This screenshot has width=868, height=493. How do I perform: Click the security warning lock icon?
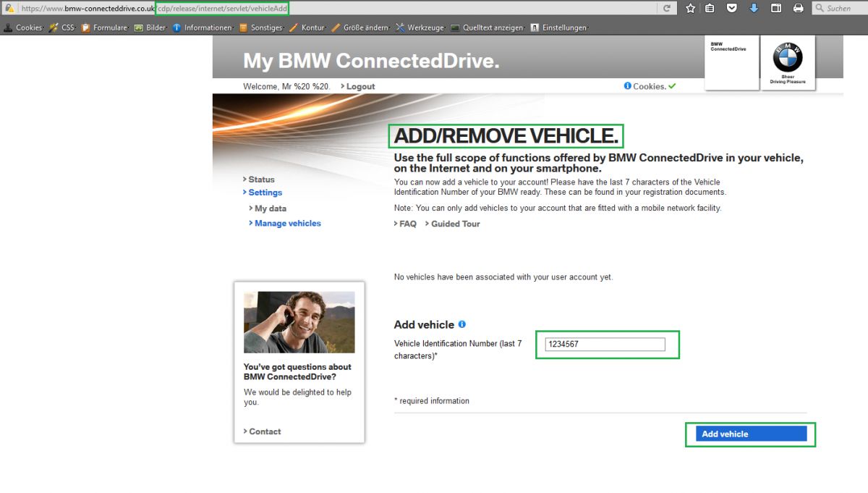pyautogui.click(x=9, y=8)
